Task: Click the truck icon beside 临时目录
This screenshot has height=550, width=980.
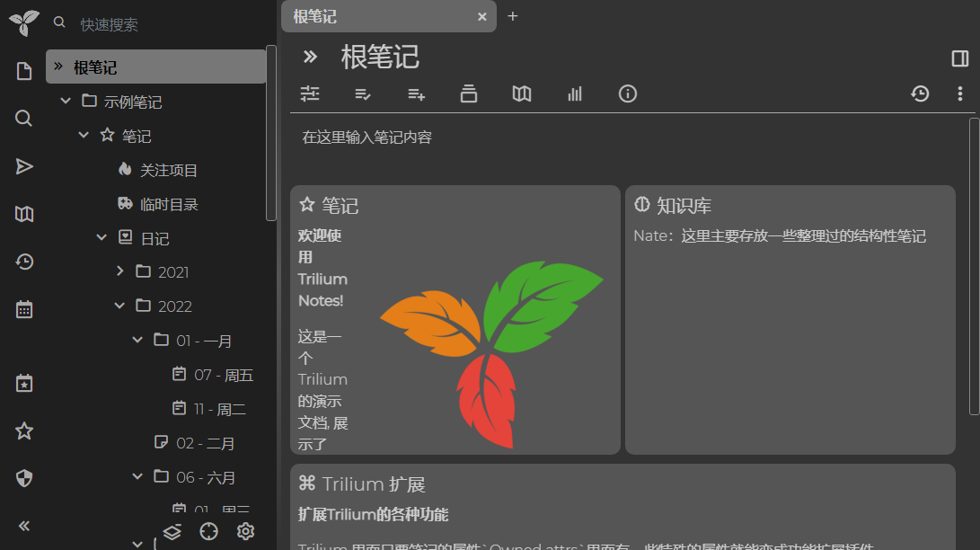Action: coord(125,203)
